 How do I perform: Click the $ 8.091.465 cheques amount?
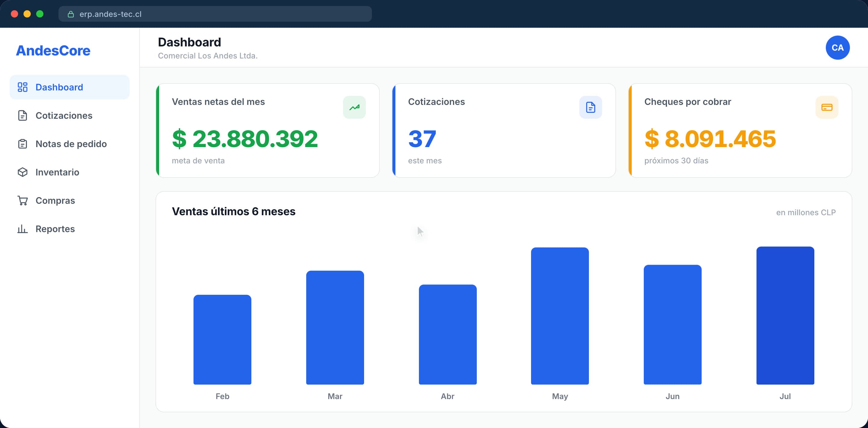[x=710, y=139]
